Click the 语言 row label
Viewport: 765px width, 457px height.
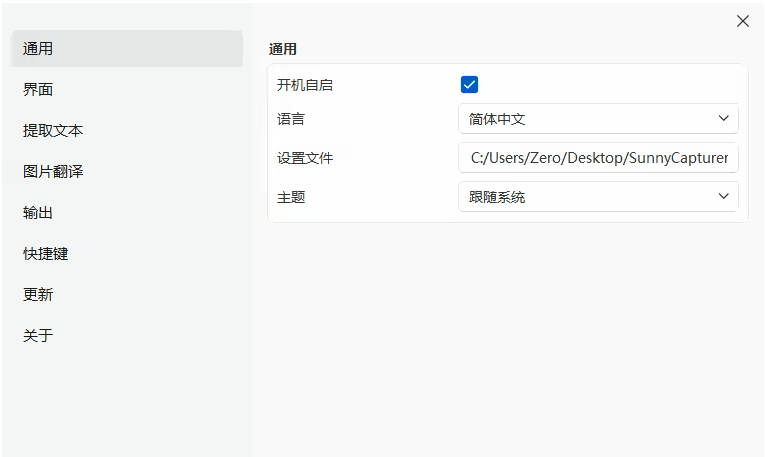point(291,119)
